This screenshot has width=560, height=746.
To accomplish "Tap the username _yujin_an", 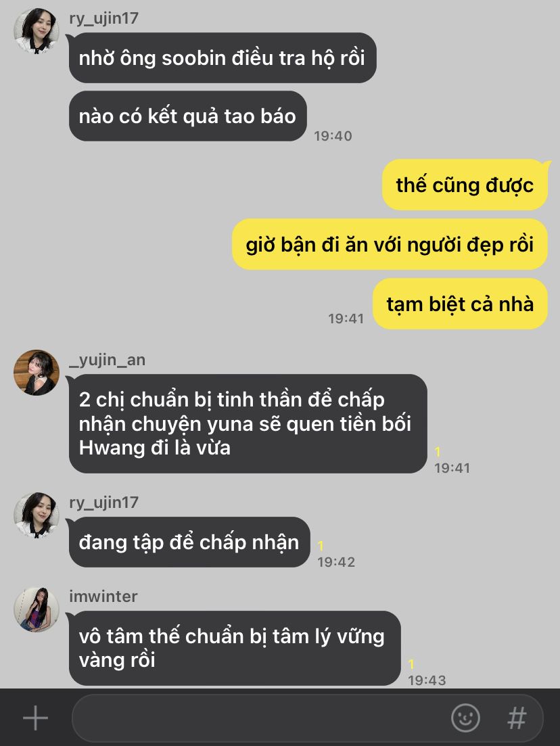I will coord(107,360).
